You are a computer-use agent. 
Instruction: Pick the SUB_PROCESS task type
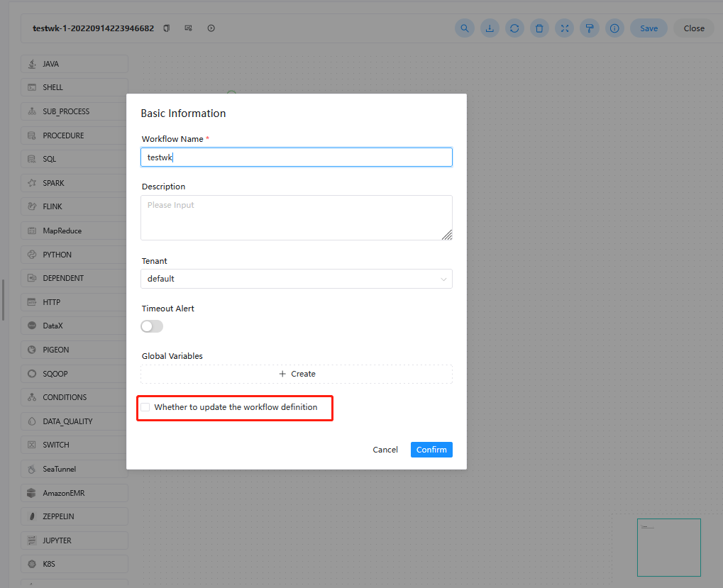[74, 111]
